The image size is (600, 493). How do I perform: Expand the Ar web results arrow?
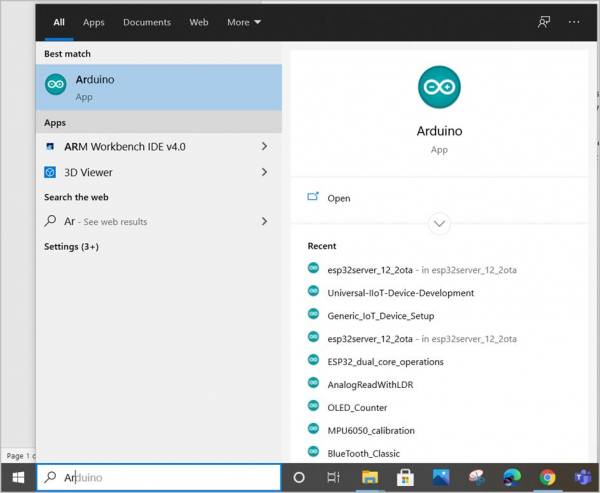point(264,221)
